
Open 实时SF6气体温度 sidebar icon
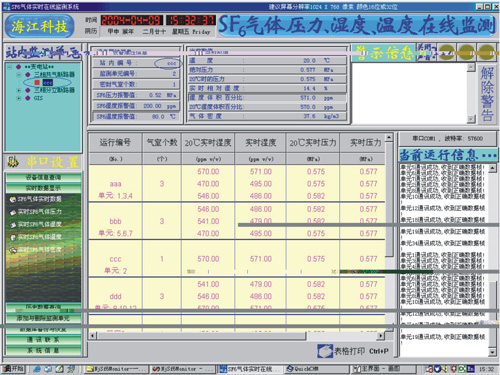pos(13,237)
